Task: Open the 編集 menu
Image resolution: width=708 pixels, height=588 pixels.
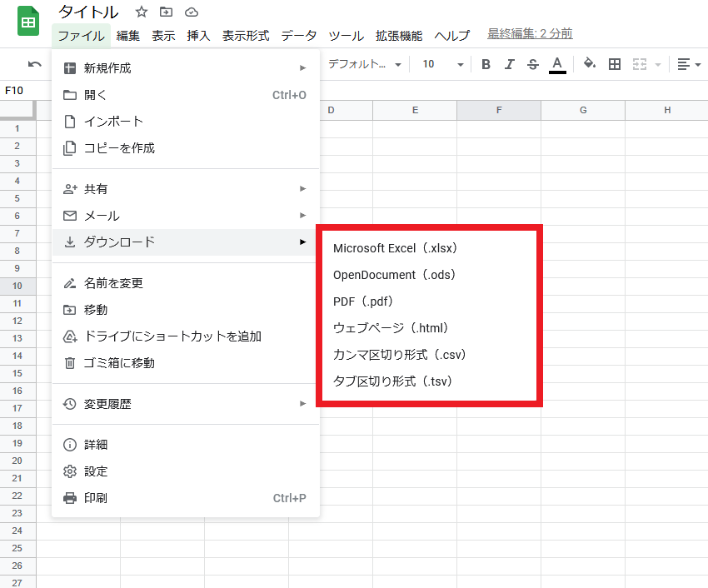Action: (x=127, y=36)
